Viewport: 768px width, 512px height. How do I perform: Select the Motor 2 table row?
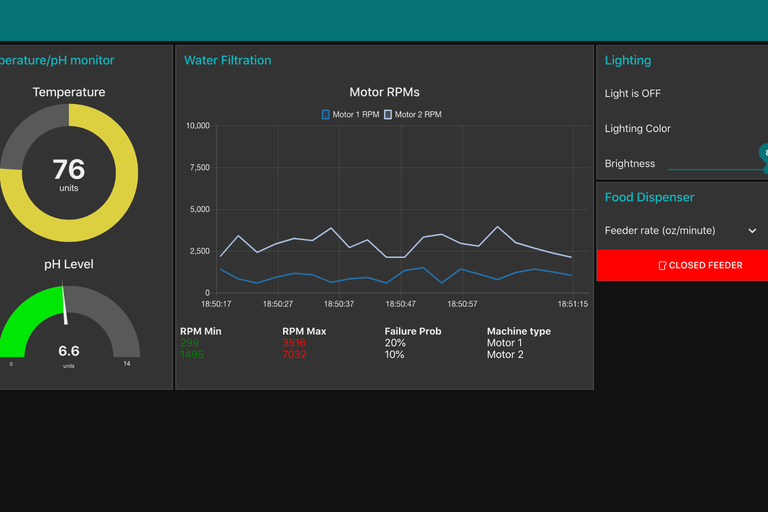pos(504,355)
